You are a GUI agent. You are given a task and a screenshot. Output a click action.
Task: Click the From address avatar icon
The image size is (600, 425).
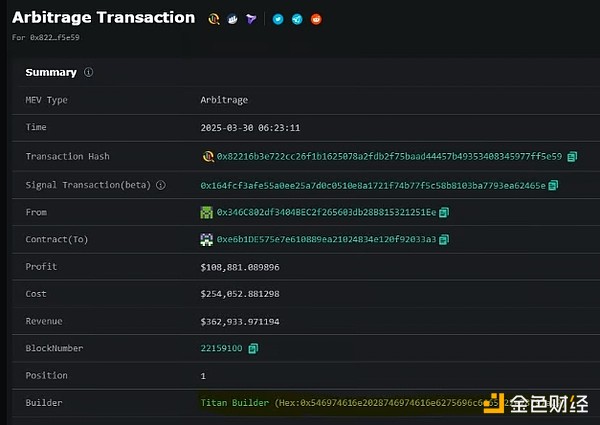pos(207,212)
